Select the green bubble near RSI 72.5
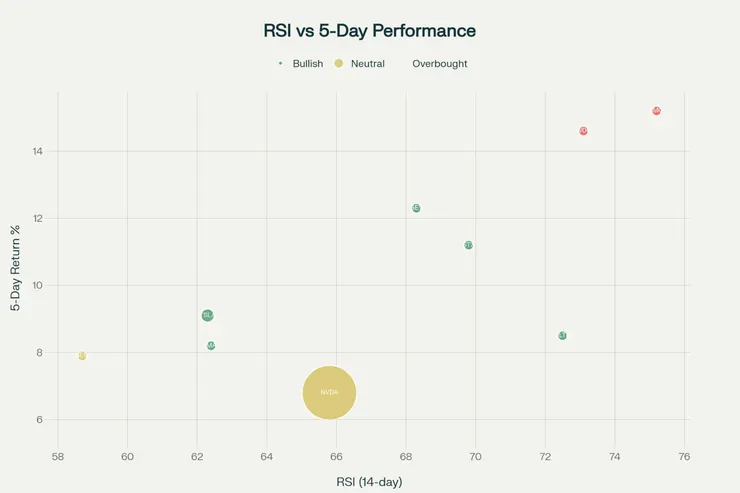The width and height of the screenshot is (740, 493). coord(562,336)
